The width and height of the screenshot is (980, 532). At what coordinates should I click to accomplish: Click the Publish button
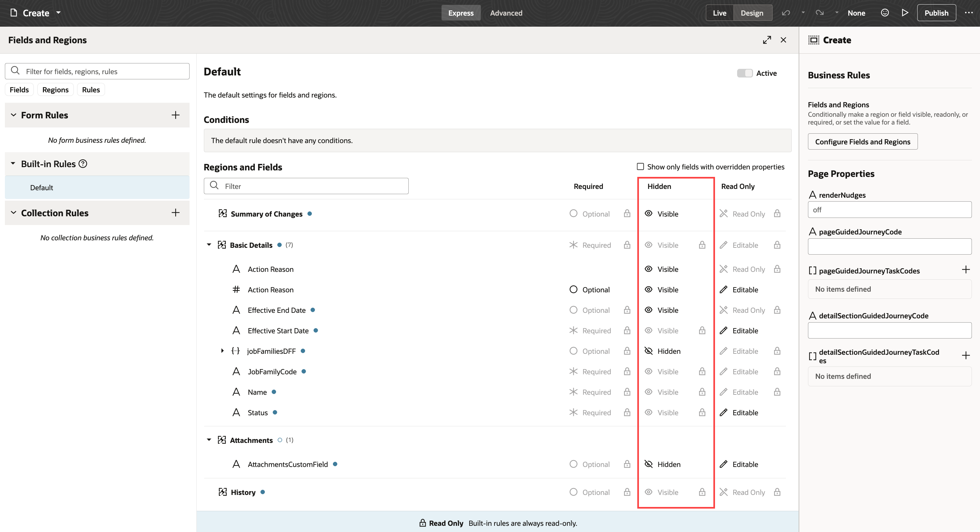[936, 13]
